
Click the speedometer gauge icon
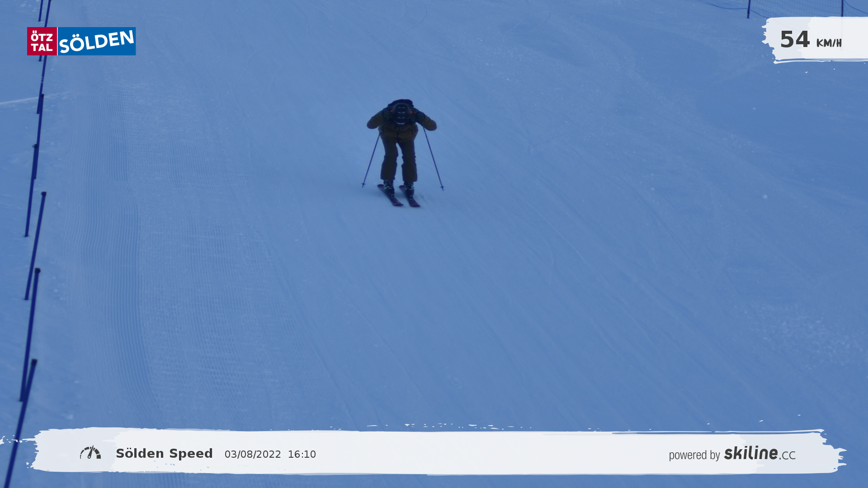tap(90, 452)
